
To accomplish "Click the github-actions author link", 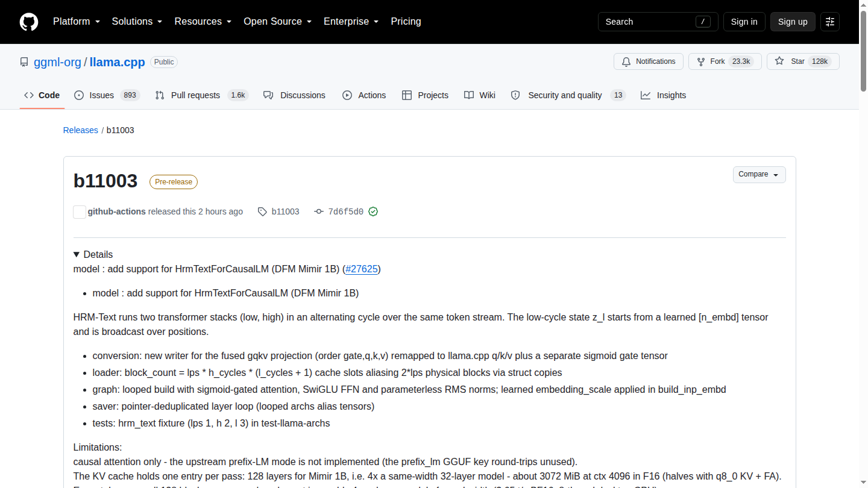I will coord(117,211).
